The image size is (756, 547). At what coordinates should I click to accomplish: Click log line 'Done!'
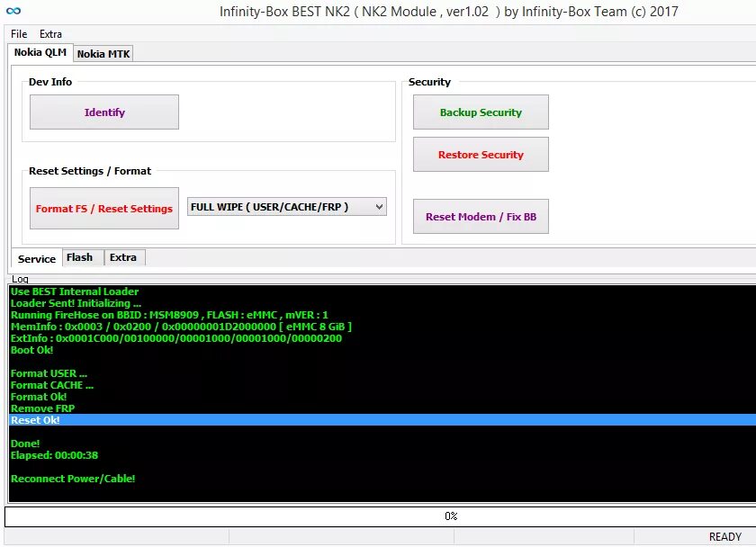point(25,444)
